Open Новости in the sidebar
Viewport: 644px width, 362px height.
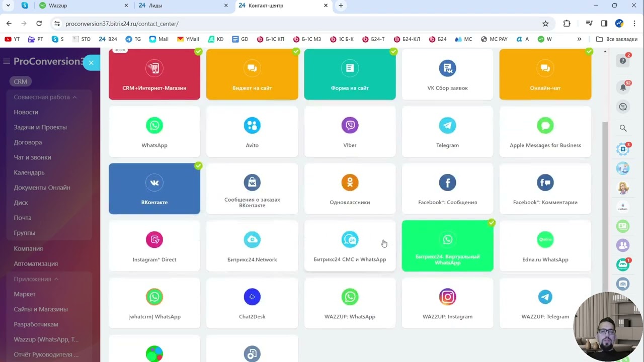pos(26,112)
